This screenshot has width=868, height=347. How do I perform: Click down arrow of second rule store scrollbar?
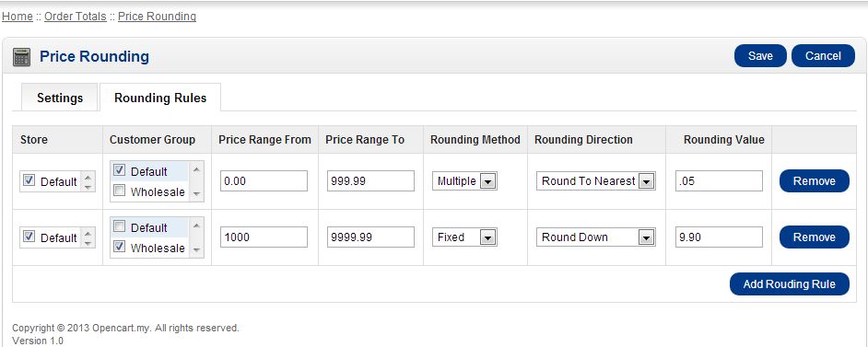point(88,243)
